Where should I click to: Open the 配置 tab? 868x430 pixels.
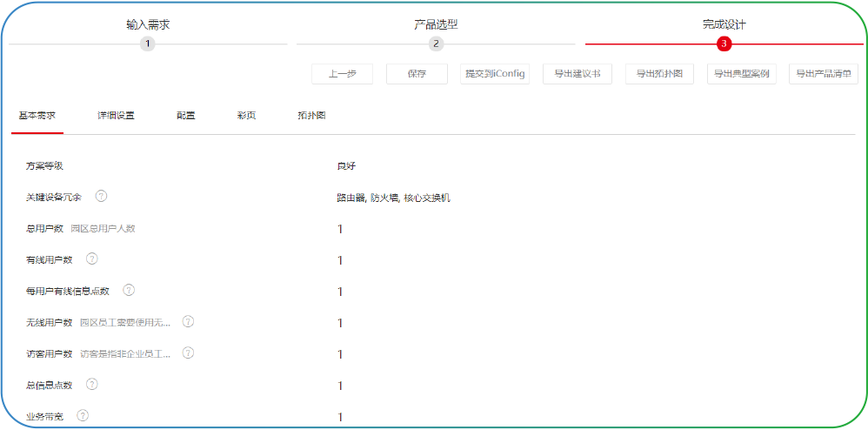tap(186, 117)
